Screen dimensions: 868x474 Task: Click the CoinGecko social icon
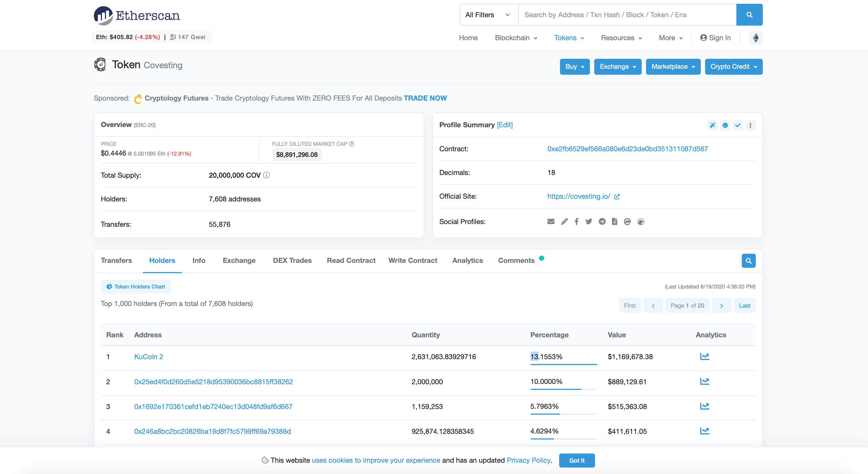point(641,222)
